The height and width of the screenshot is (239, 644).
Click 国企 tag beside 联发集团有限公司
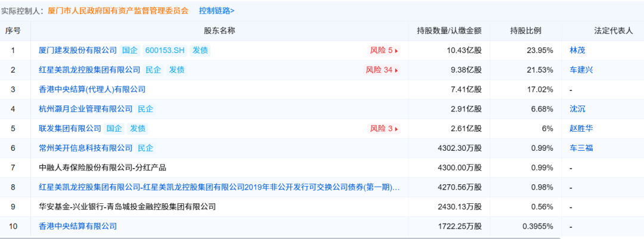pyautogui.click(x=114, y=129)
